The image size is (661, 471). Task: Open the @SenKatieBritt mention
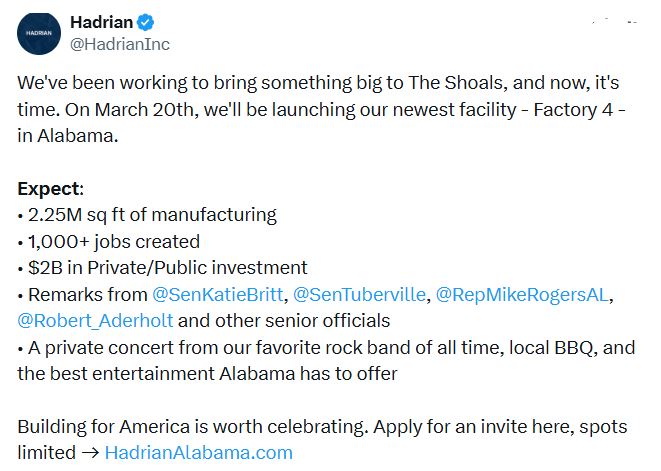click(x=217, y=295)
